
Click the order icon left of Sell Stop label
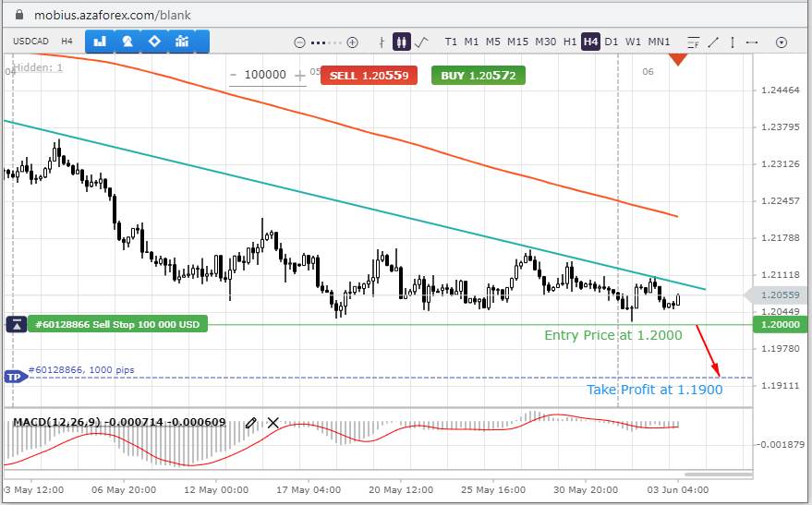pyautogui.click(x=17, y=324)
